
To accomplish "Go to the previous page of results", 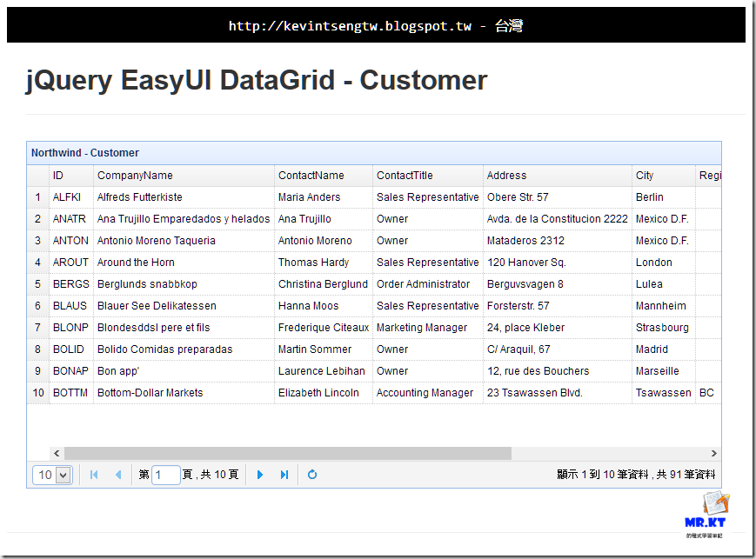I will click(118, 475).
